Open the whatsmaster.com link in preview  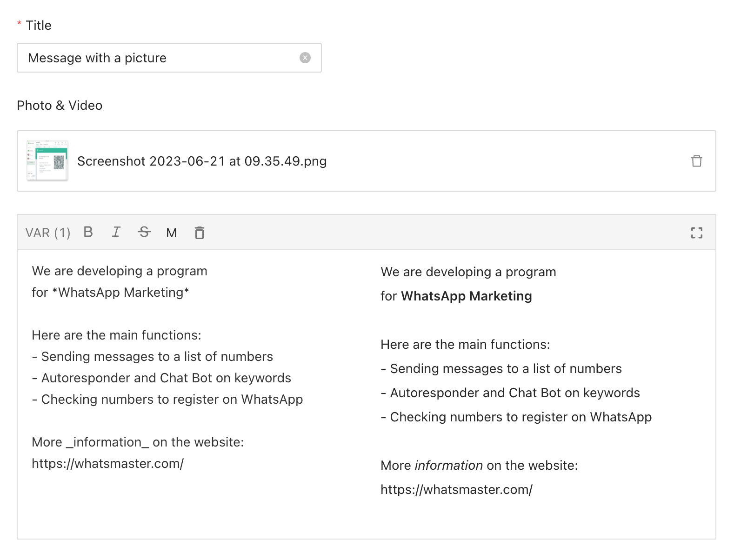point(456,490)
